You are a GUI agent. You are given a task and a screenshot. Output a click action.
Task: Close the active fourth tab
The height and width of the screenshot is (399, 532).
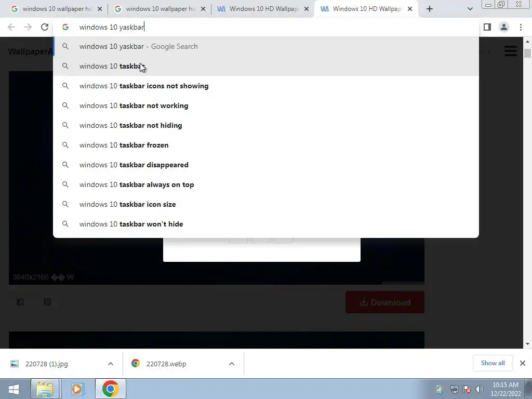tap(410, 9)
